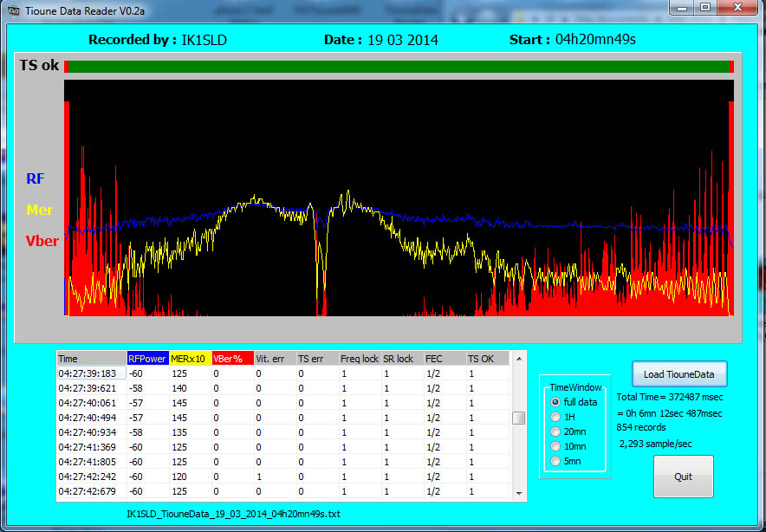Click the Freq lock column header
This screenshot has height=532, width=766.
pos(359,358)
